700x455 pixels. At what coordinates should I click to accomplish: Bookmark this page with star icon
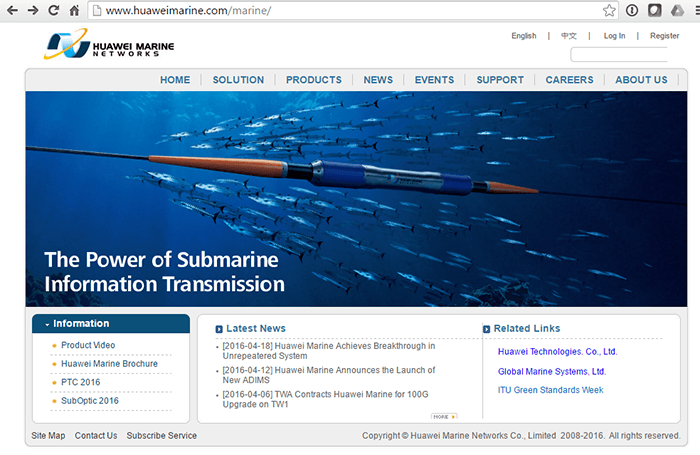609,11
